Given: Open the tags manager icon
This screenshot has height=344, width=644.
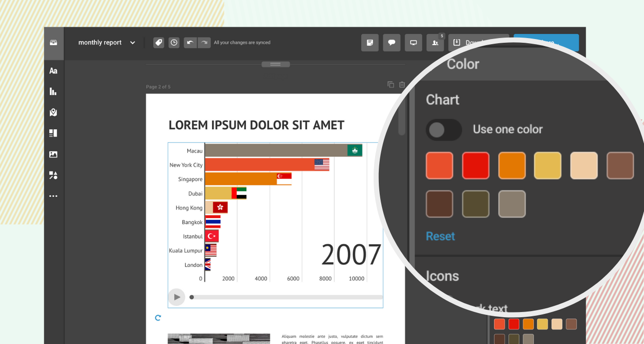Looking at the screenshot, I should point(158,42).
